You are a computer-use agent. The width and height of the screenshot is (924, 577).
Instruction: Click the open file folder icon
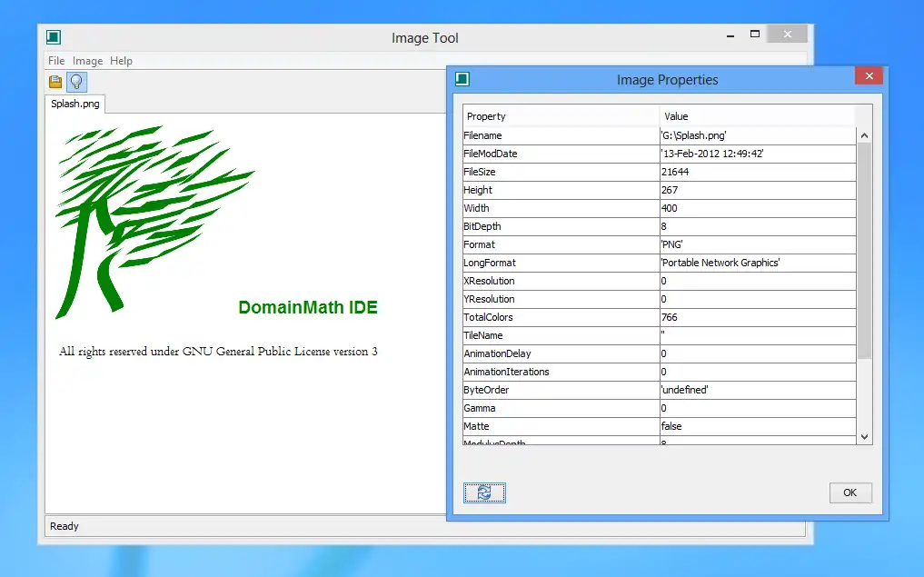pos(55,82)
